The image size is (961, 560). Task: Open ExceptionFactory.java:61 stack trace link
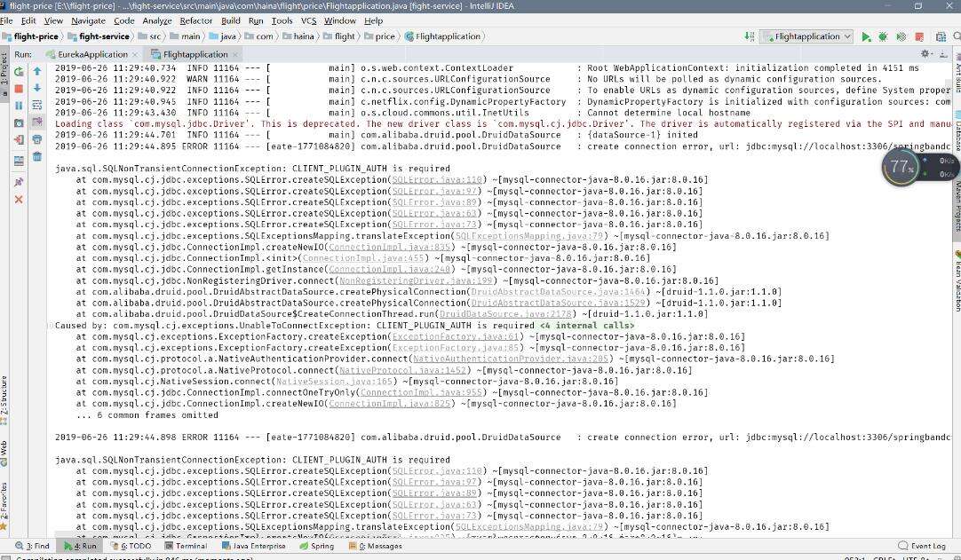pos(456,337)
